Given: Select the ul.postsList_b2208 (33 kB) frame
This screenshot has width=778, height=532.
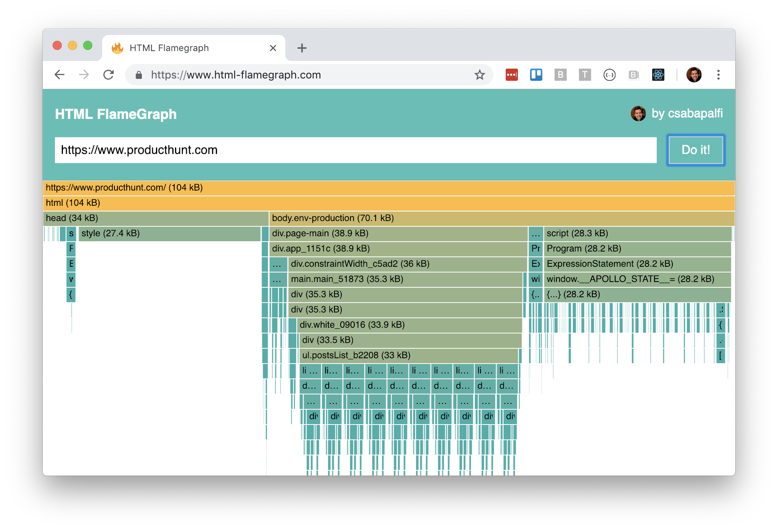Looking at the screenshot, I should coord(381,355).
